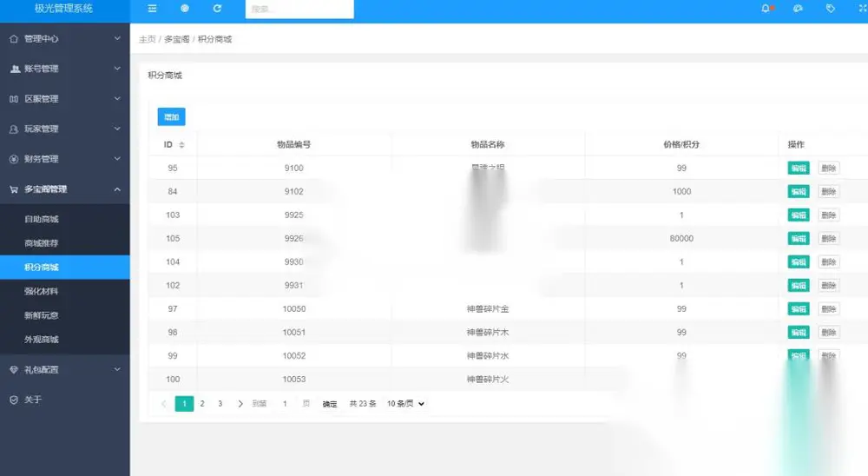Viewport: 868px width, 476px height.
Task: Click the tag icon in top bar
Action: [831, 9]
